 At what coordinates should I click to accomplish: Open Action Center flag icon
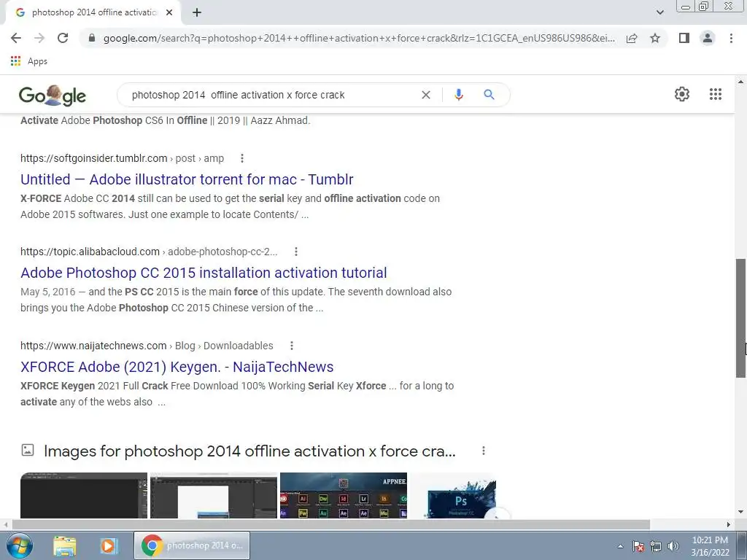coord(638,546)
